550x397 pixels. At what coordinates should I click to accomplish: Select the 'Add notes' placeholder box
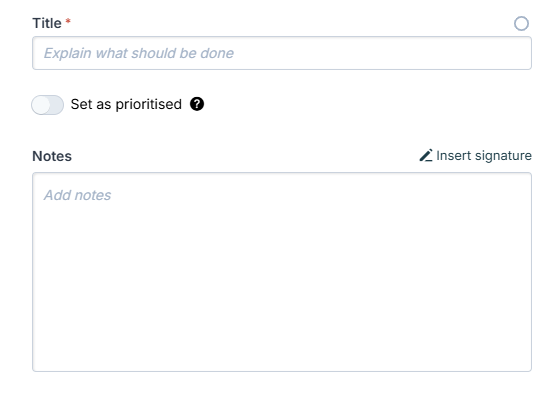[282, 272]
